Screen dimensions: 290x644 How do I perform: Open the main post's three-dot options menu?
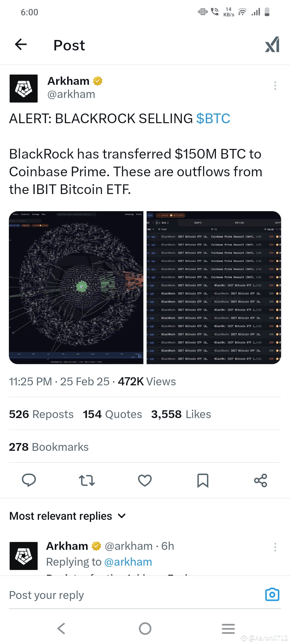point(275,85)
